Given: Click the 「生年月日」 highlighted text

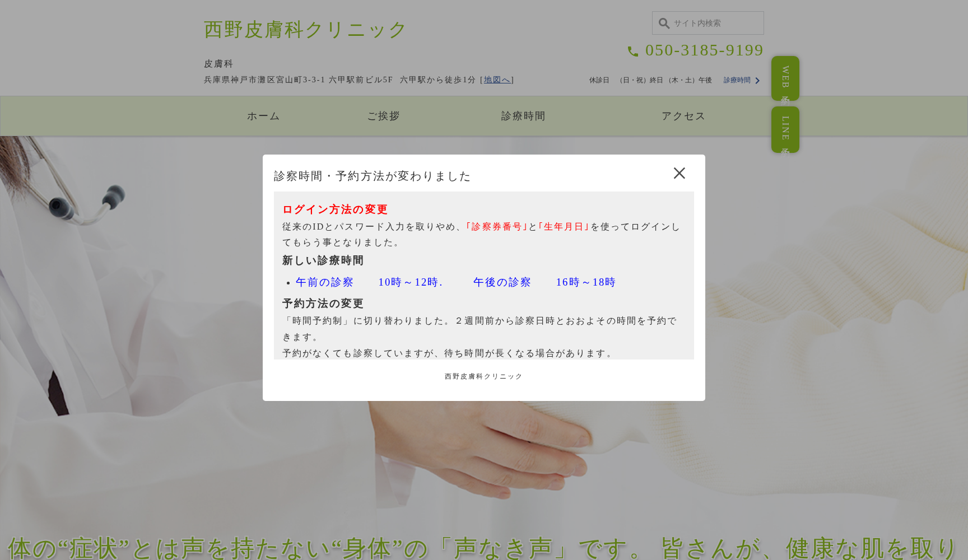Looking at the screenshot, I should tap(563, 227).
